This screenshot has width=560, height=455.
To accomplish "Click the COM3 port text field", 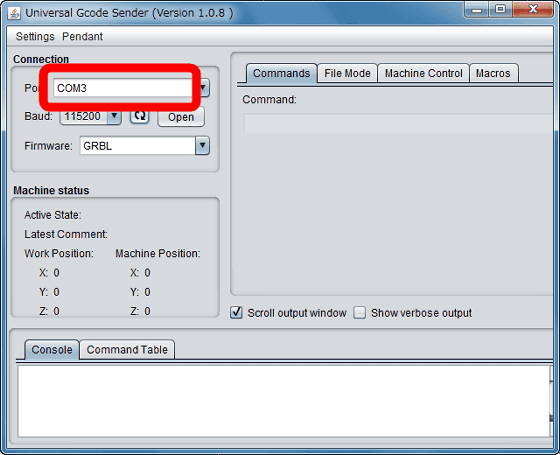I will coord(122,88).
